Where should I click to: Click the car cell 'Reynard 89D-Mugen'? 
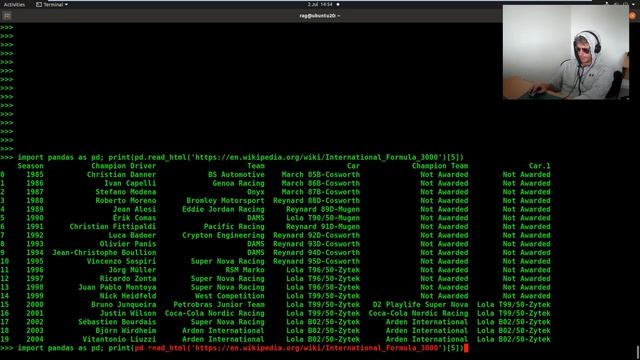(323, 209)
